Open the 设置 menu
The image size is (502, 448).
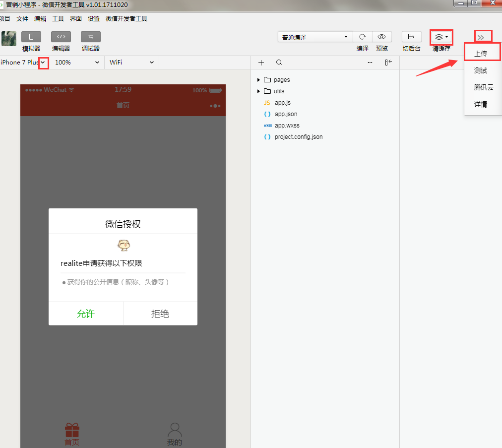[94, 18]
